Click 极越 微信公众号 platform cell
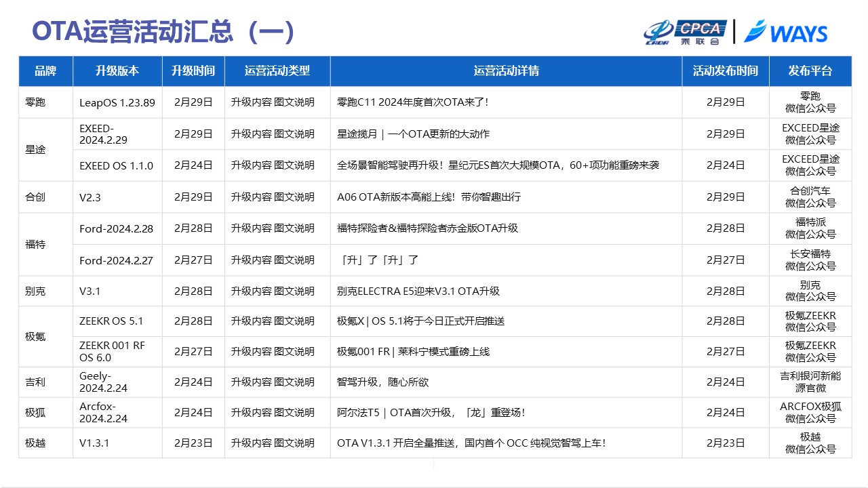This screenshot has width=868, height=488. 810,443
